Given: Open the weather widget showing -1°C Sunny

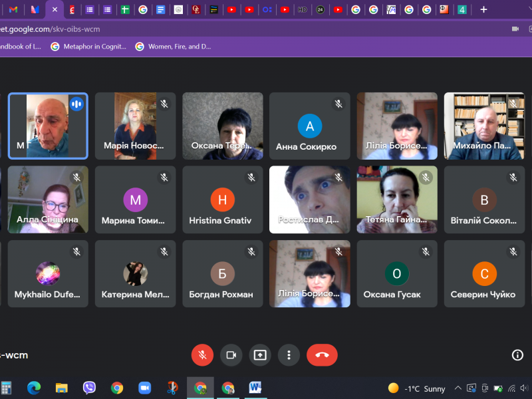Looking at the screenshot, I should [x=417, y=388].
